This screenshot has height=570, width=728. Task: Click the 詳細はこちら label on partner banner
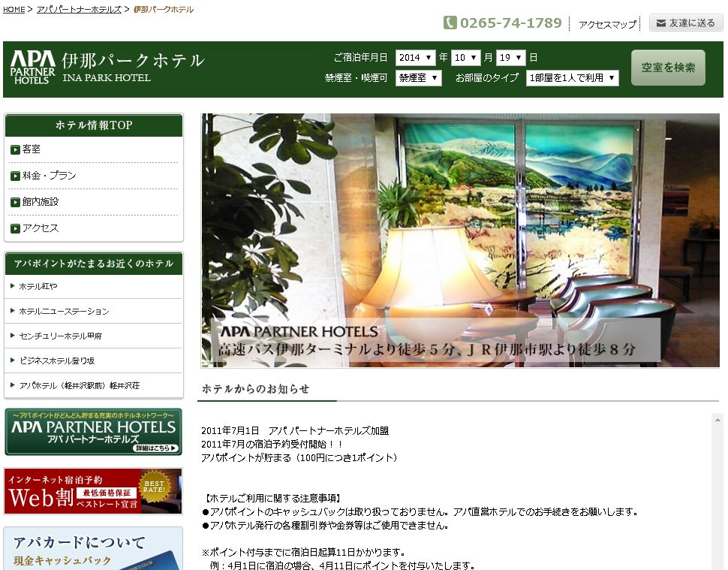coord(156,448)
